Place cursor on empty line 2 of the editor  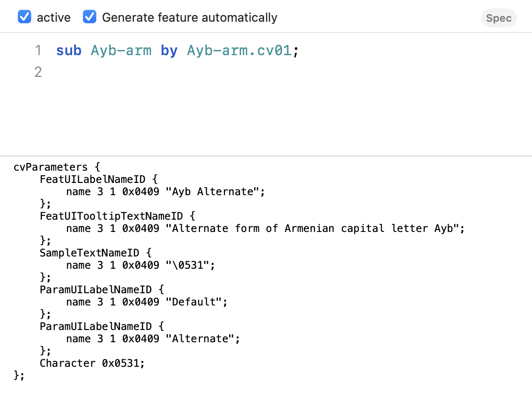(x=189, y=72)
